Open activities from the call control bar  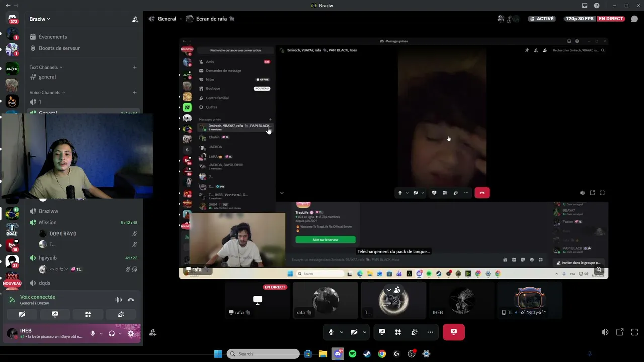pyautogui.click(x=398, y=332)
